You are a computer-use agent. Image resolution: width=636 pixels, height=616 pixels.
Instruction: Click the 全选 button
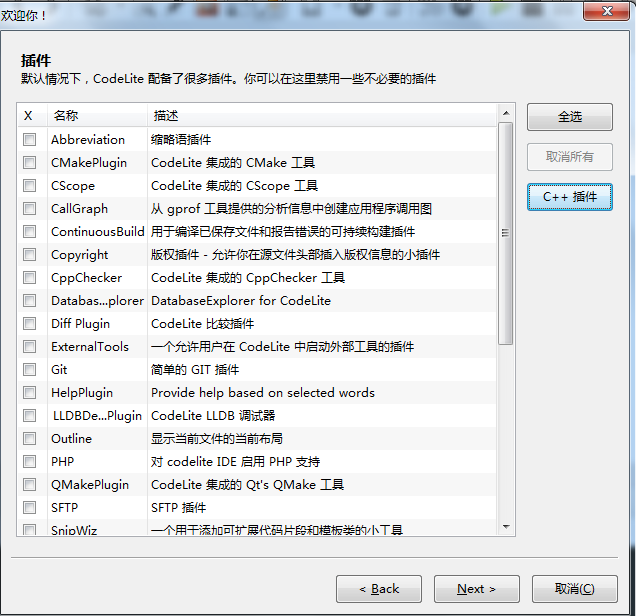click(x=569, y=117)
